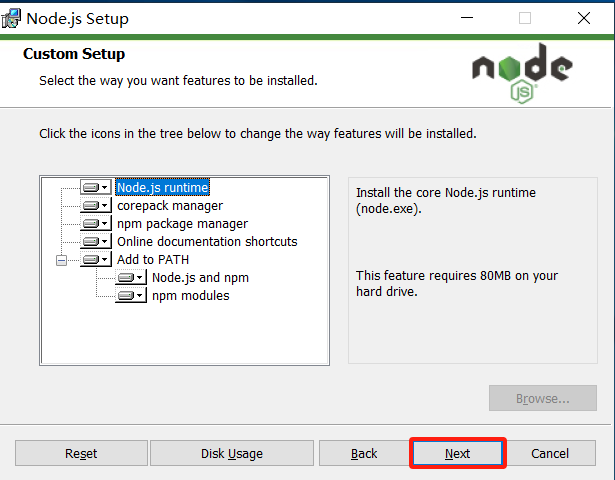The height and width of the screenshot is (480, 615).
Task: Cancel the Node.js setup
Action: (x=550, y=453)
